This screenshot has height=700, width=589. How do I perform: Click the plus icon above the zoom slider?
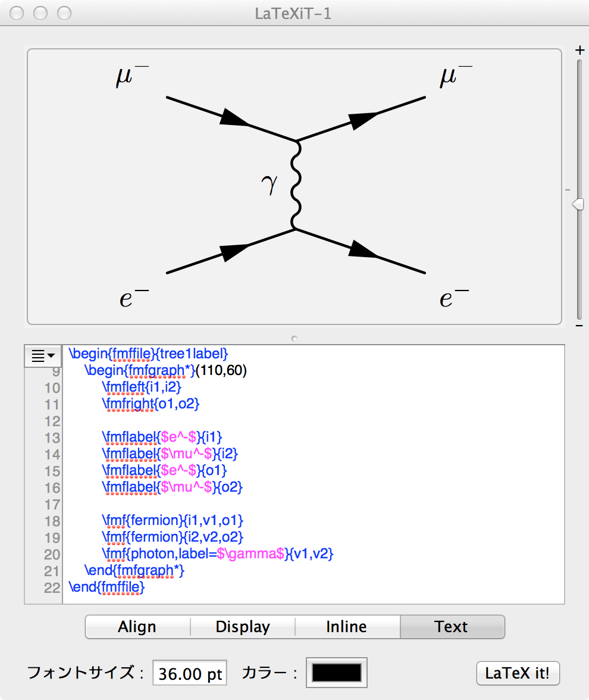[x=579, y=51]
